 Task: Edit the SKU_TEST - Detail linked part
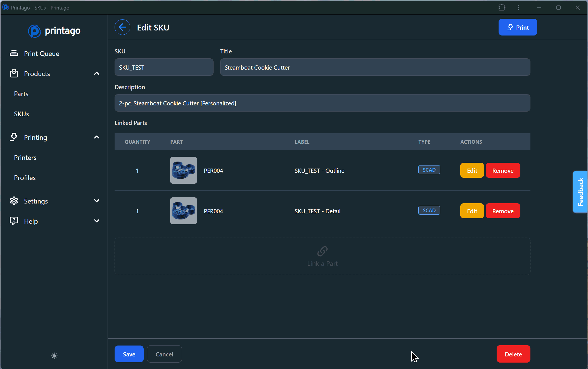click(472, 211)
